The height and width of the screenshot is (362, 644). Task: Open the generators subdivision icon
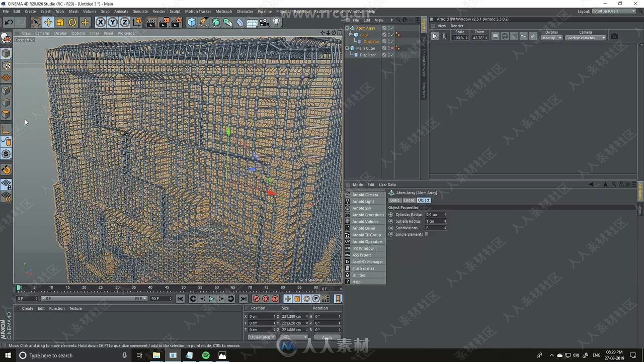pos(216,22)
